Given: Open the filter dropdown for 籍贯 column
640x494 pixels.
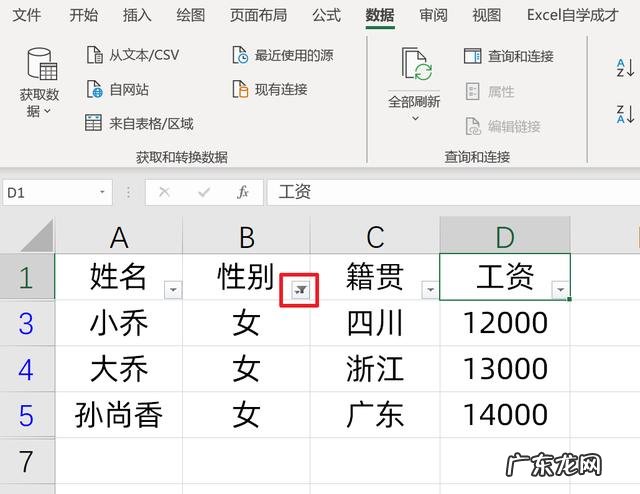Looking at the screenshot, I should (x=430, y=289).
